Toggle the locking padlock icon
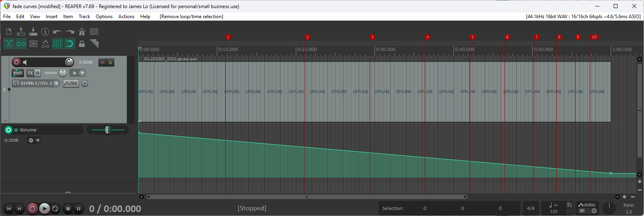This screenshot has width=644, height=216. pos(82,44)
